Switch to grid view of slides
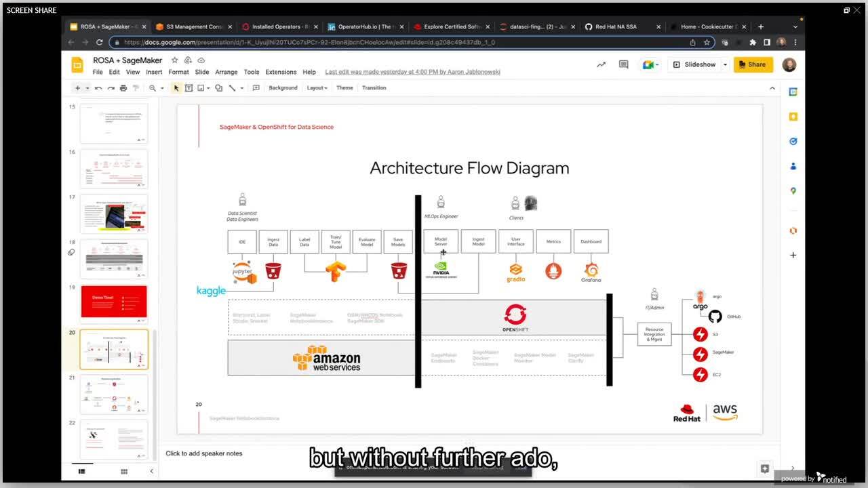The width and height of the screenshot is (868, 488). tap(124, 471)
